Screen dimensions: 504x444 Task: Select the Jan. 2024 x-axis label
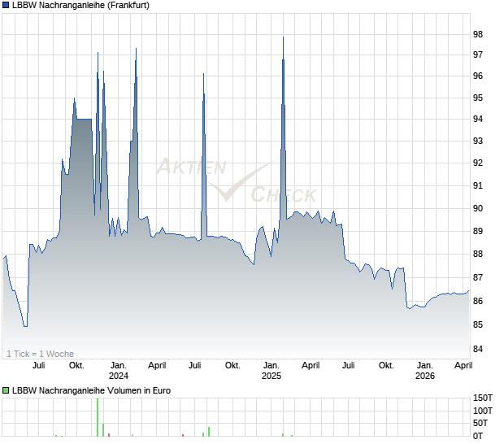click(x=119, y=371)
